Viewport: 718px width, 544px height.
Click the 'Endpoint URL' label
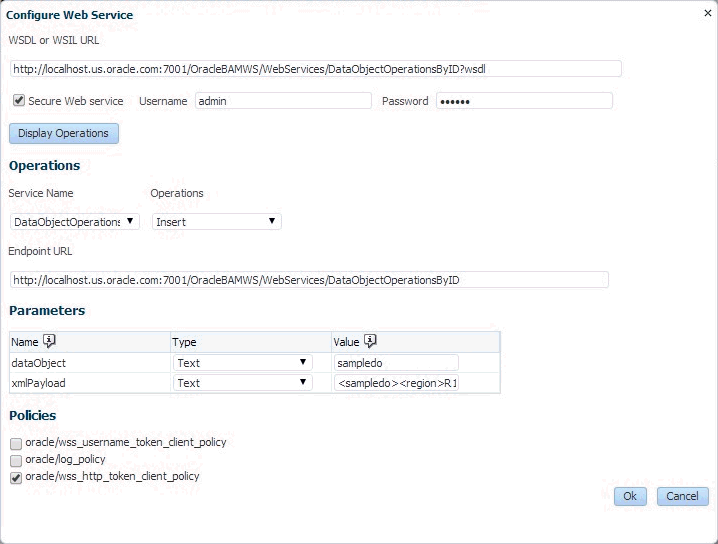40,251
